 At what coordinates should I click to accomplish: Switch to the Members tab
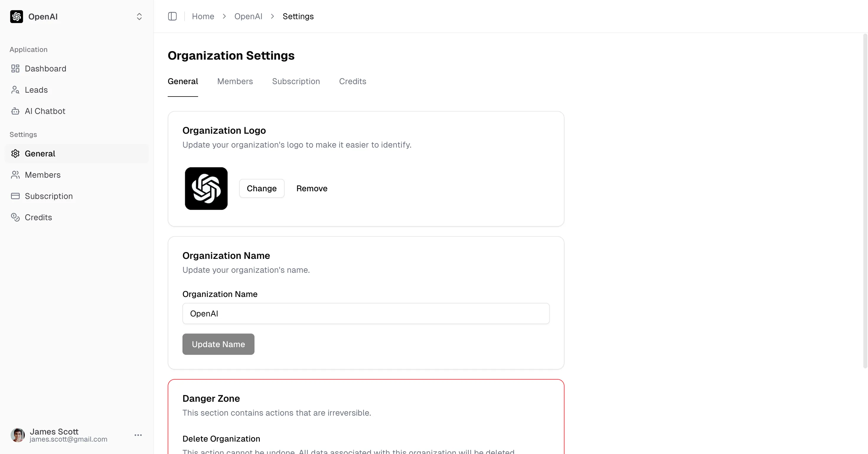point(235,81)
